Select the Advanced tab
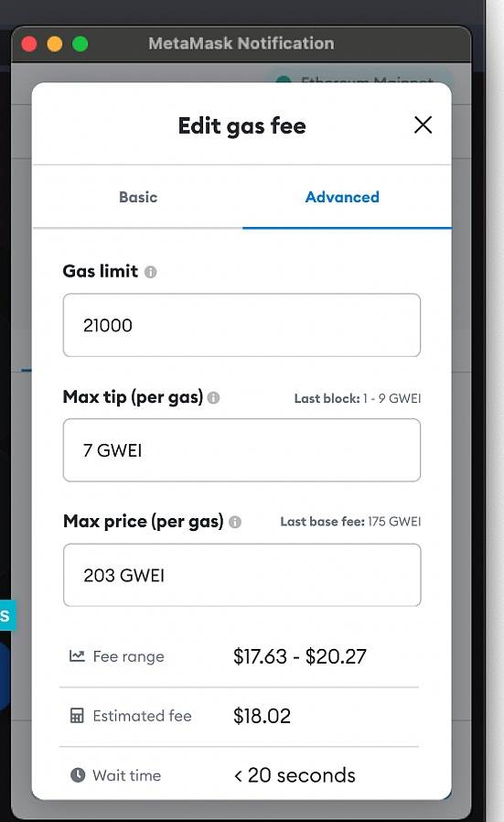 [x=342, y=197]
